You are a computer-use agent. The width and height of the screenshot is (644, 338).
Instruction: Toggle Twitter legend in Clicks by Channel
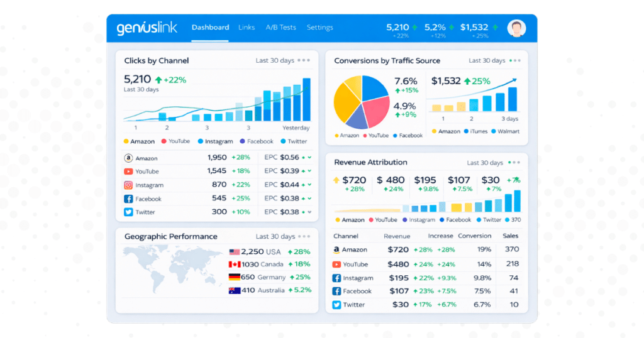click(294, 141)
